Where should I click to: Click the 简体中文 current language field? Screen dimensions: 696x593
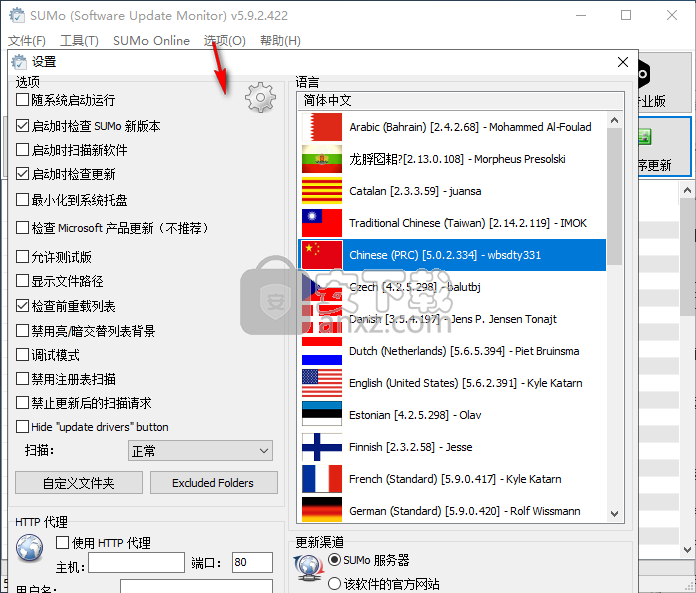tap(460, 101)
